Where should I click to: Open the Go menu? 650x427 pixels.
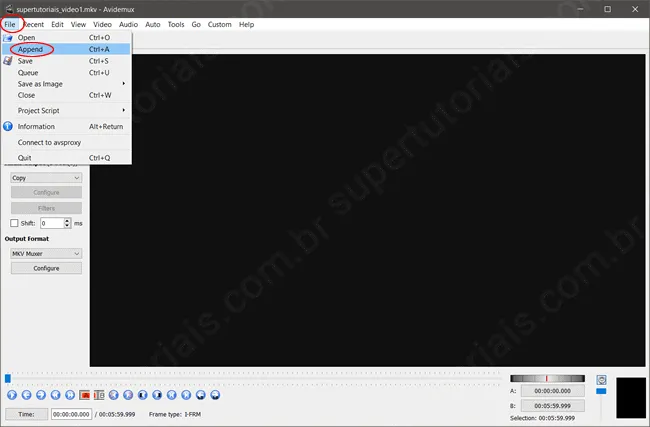point(196,24)
